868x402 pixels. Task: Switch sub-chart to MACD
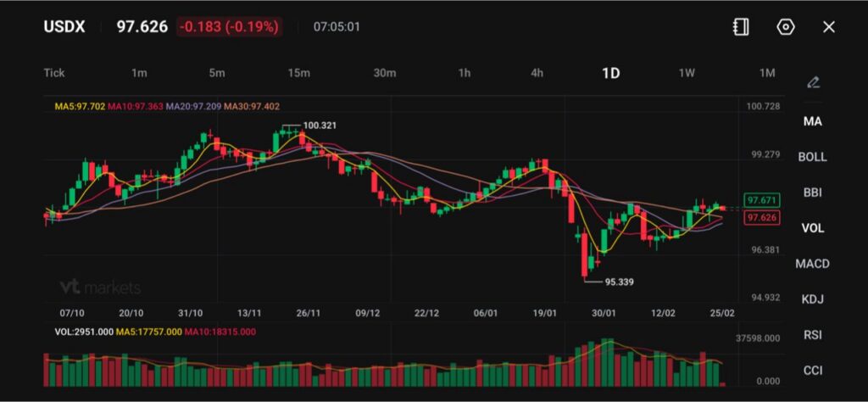tap(812, 264)
